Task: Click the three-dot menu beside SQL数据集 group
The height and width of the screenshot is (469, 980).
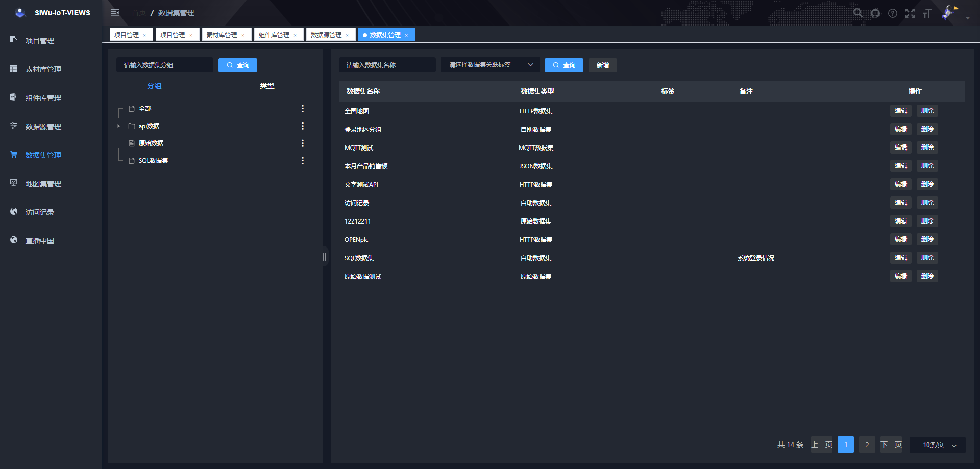Action: coord(303,161)
